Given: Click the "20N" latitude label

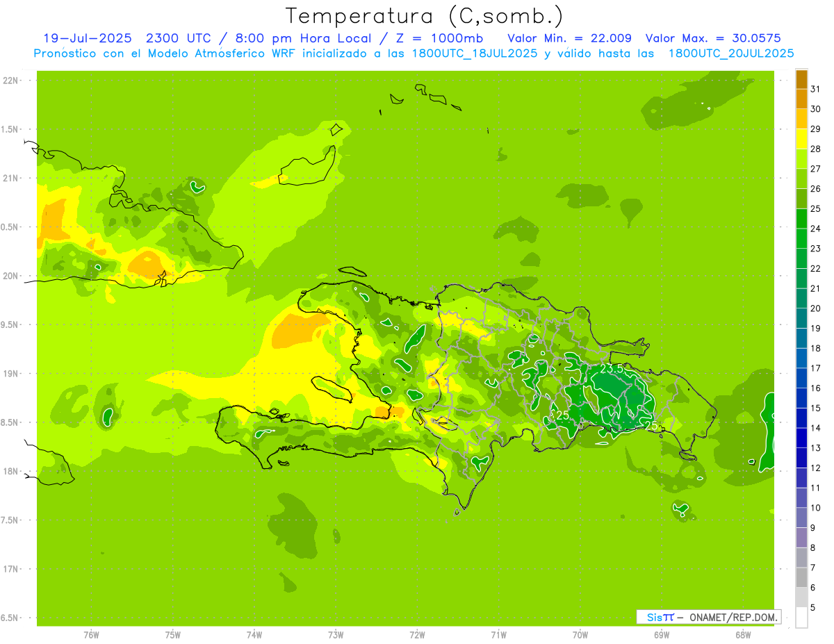Looking at the screenshot, I should point(10,276).
